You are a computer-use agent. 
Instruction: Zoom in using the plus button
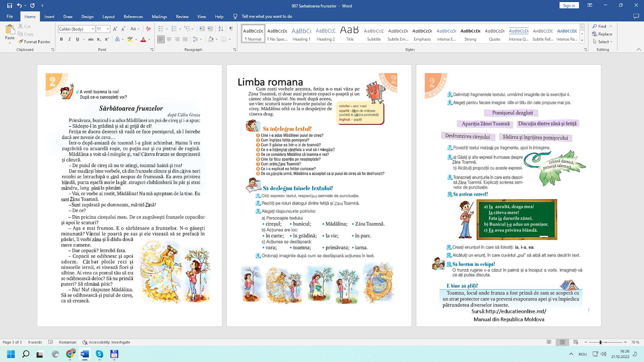625,342
